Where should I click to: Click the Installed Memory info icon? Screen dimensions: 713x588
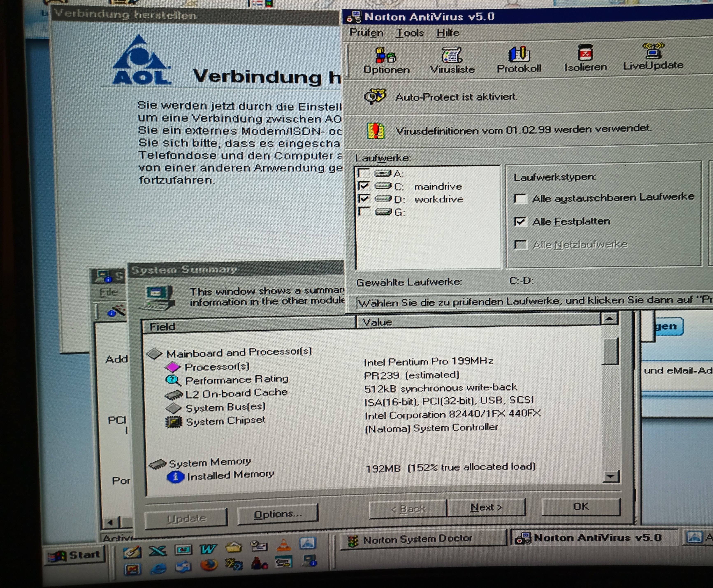[x=175, y=477]
